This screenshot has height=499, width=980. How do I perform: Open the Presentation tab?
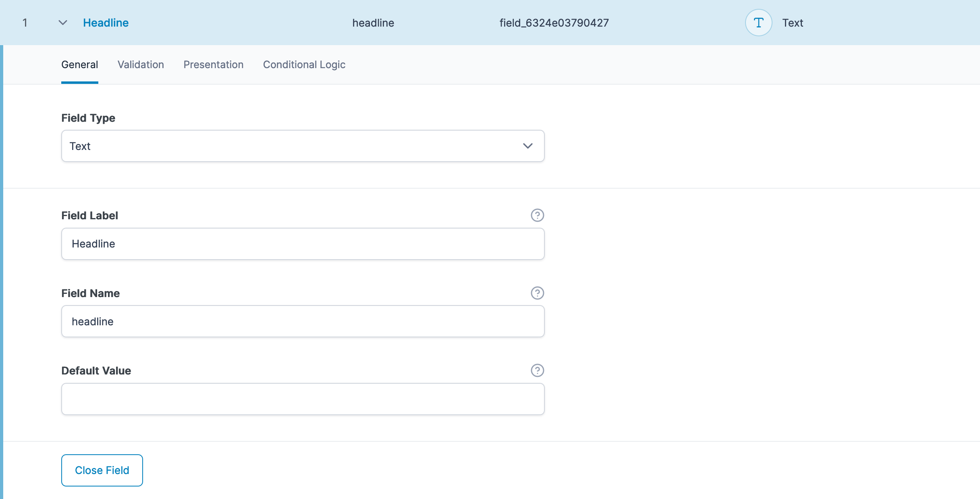tap(214, 64)
